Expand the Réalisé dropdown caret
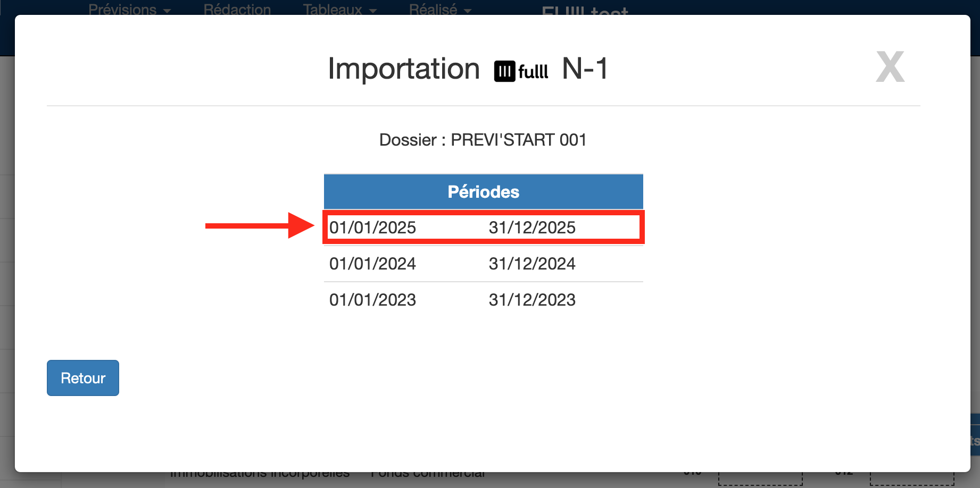Viewport: 980px width, 488px height. click(x=468, y=11)
